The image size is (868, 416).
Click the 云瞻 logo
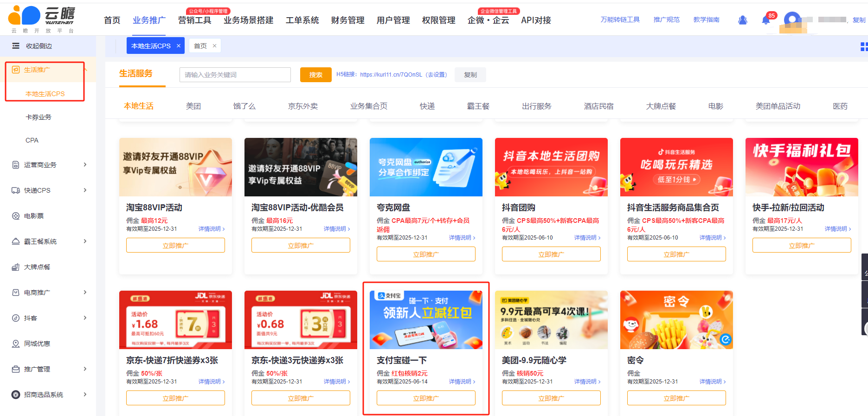(x=42, y=19)
